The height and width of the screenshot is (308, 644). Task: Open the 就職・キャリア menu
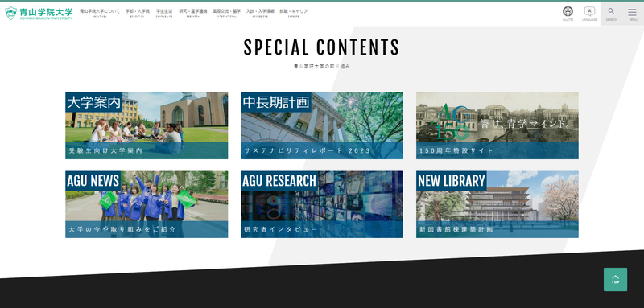(294, 13)
